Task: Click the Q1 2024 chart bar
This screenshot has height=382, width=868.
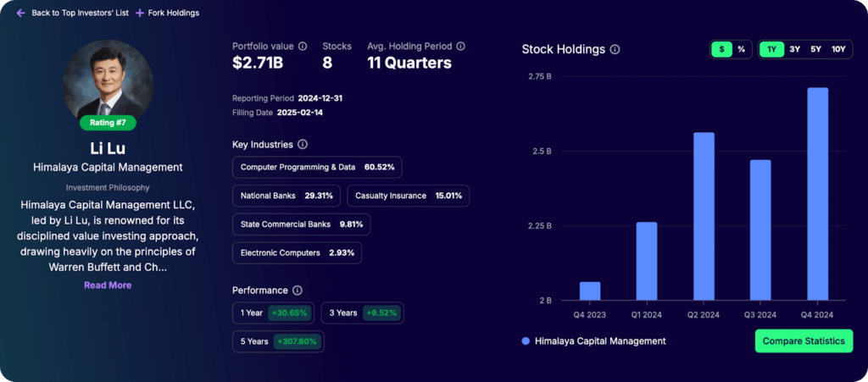Action: click(647, 262)
